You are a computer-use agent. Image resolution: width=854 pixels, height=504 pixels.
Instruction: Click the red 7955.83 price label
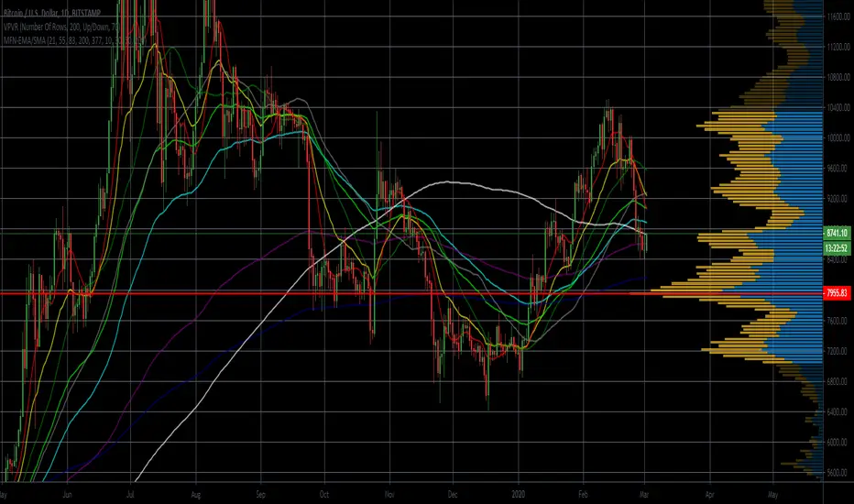point(837,293)
